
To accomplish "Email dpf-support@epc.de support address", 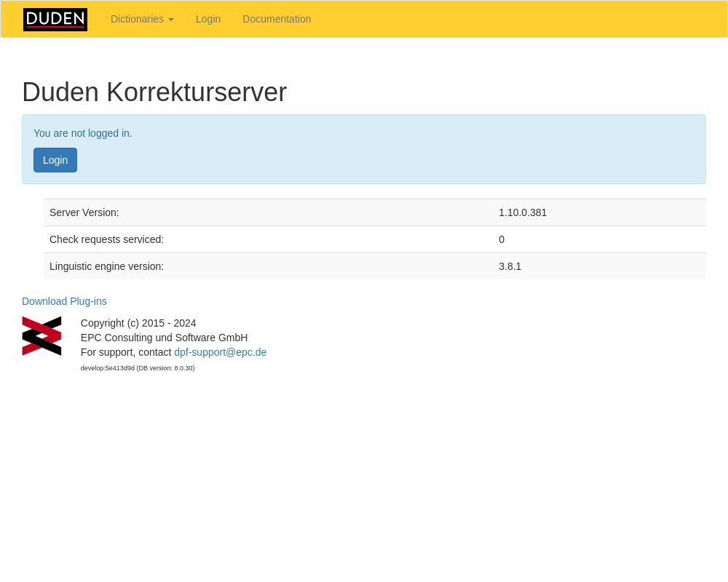I will pyautogui.click(x=220, y=352).
